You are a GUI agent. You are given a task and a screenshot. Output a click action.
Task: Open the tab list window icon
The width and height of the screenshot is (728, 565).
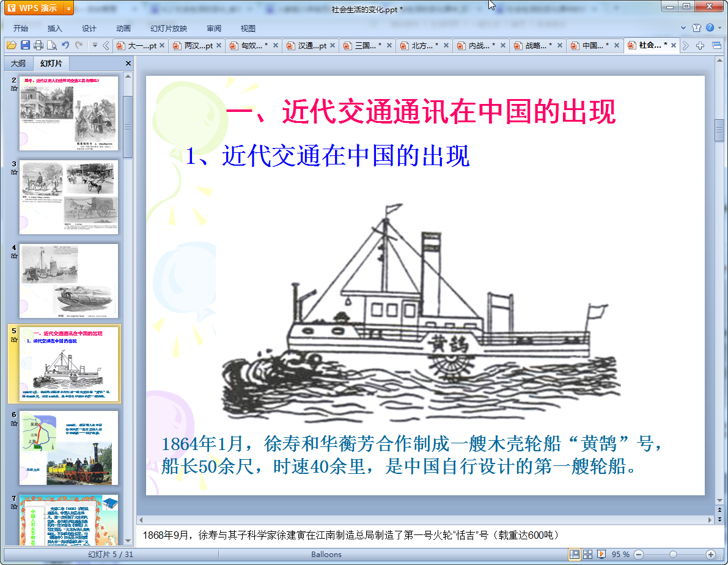click(717, 45)
